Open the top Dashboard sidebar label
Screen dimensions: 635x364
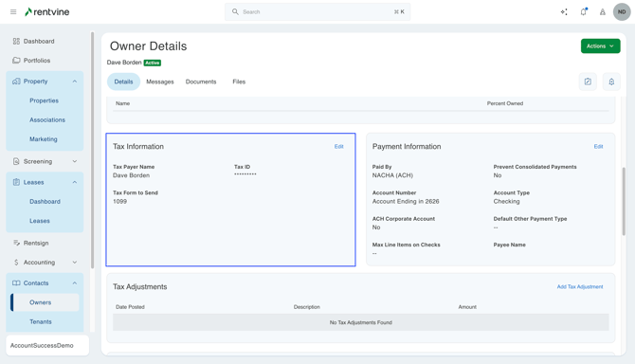[x=39, y=42]
